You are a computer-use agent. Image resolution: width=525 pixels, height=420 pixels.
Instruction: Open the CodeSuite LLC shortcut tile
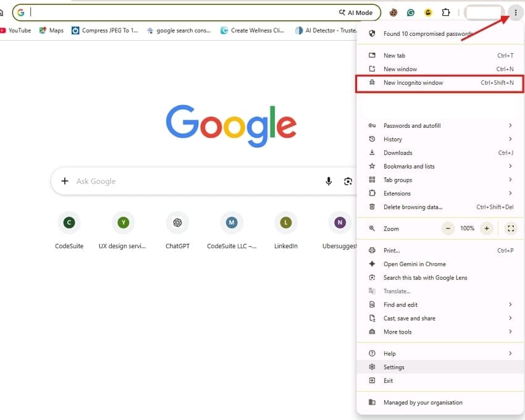[232, 231]
